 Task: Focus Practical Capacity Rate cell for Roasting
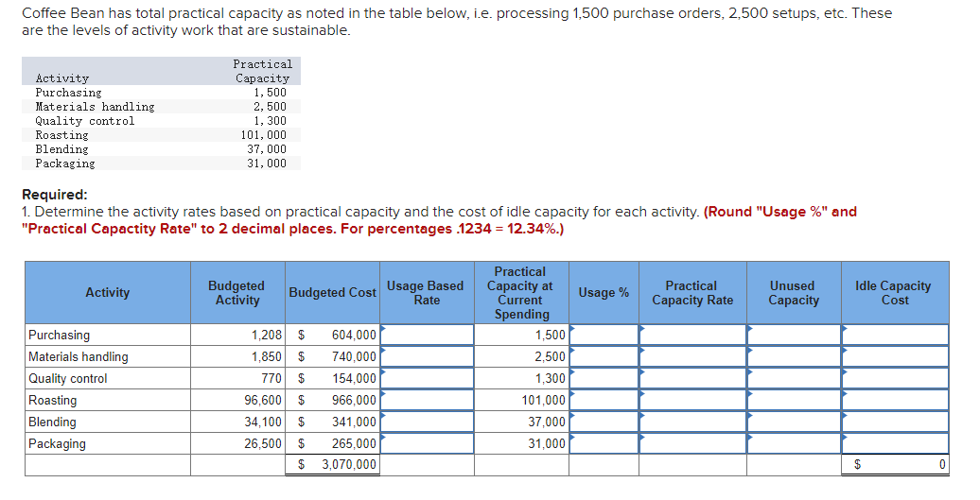click(x=692, y=400)
